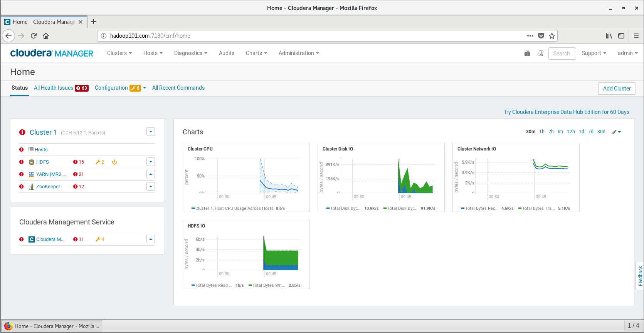Click Cloudera Management wrench issues icon
The width and height of the screenshot is (644, 333).
tap(98, 239)
